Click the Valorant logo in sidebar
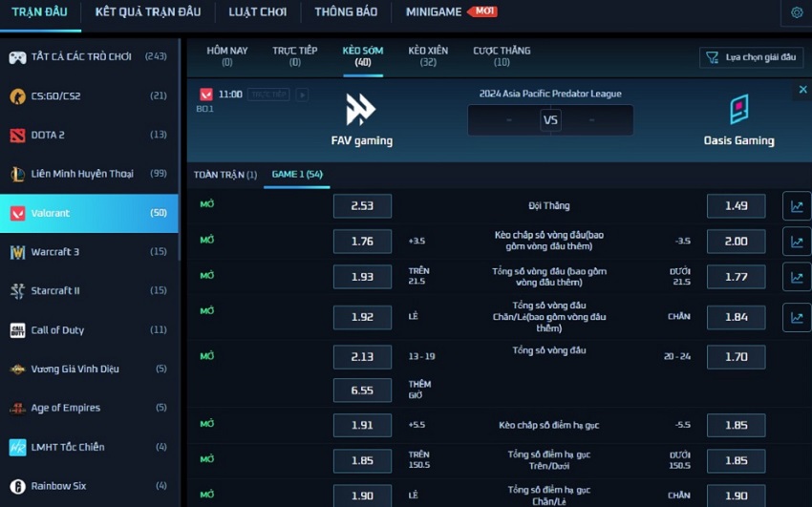The width and height of the screenshot is (812, 507). [17, 213]
